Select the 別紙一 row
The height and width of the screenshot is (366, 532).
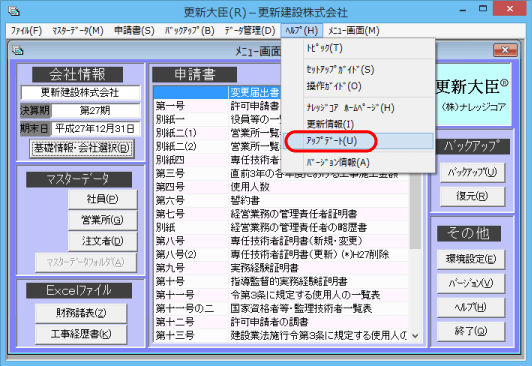217,119
